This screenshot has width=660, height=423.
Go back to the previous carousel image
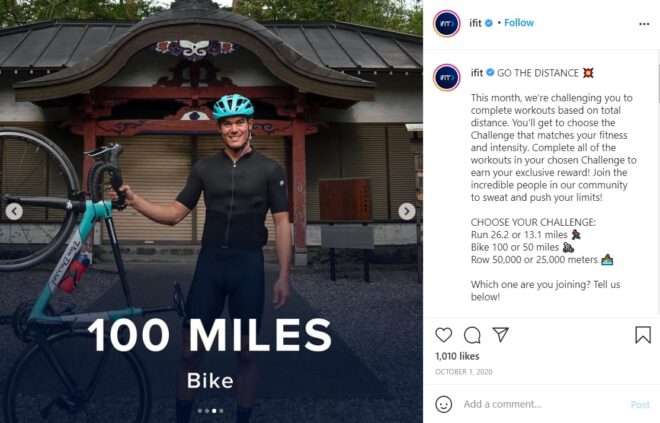pos(14,211)
